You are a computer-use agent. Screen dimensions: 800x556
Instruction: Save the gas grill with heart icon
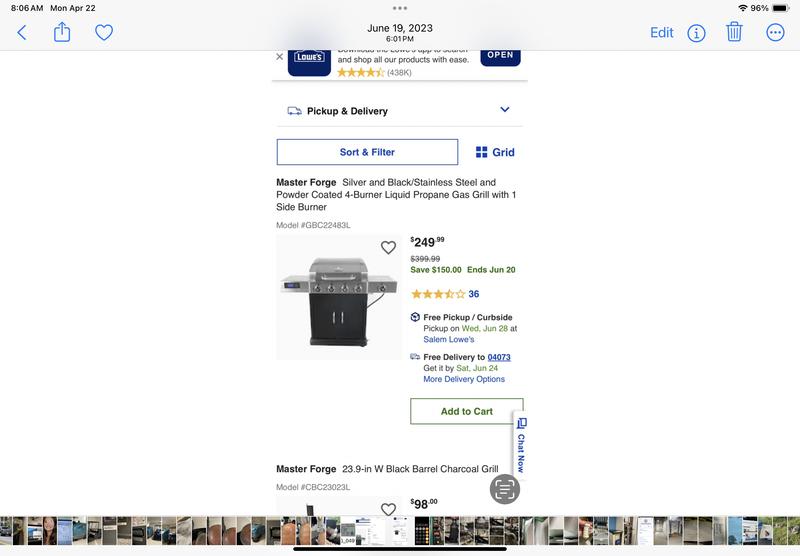tap(388, 247)
